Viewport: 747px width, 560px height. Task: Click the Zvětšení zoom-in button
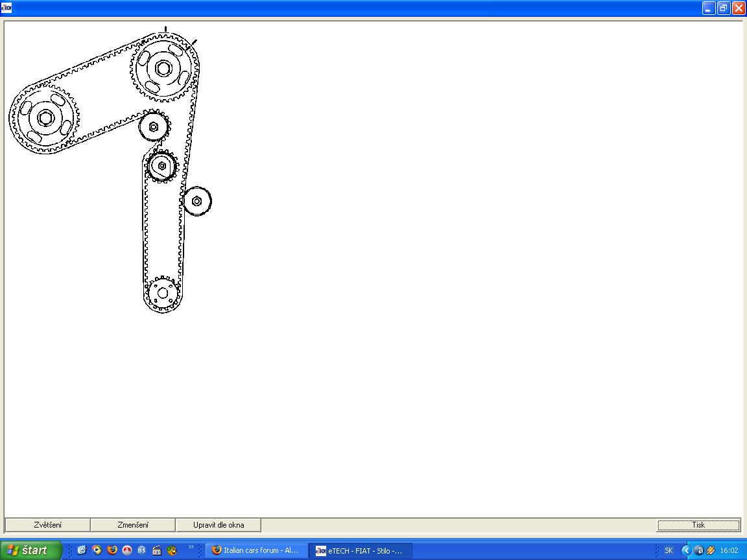(x=47, y=525)
